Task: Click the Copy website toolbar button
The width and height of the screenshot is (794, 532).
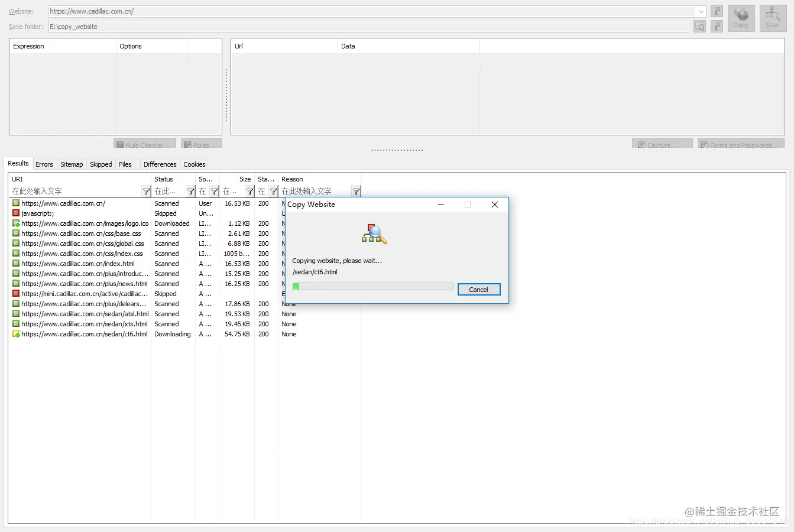Action: pos(741,18)
